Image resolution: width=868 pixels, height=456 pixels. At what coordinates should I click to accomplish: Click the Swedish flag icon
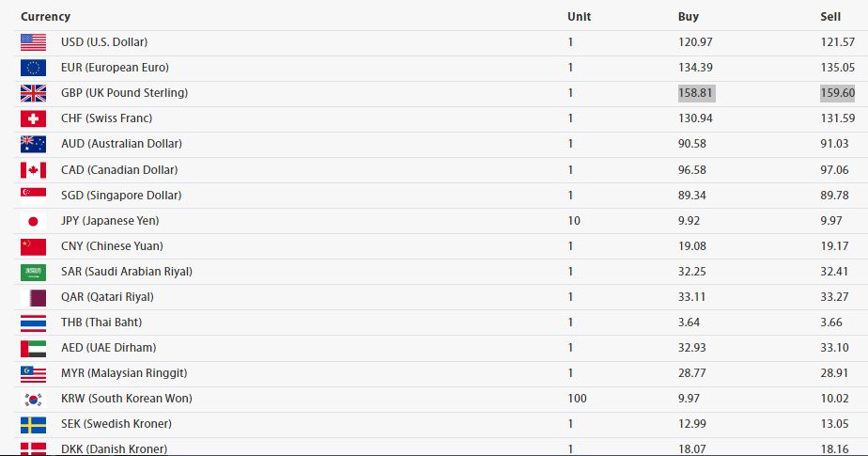coord(33,424)
